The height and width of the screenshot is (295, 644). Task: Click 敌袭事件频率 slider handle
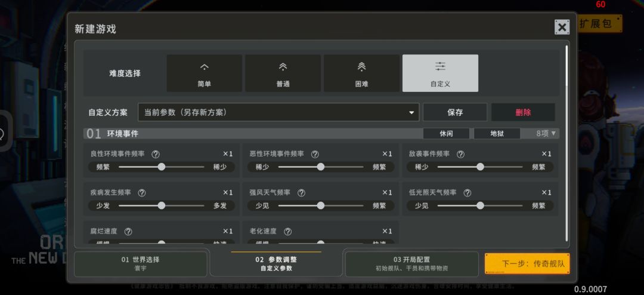(x=480, y=167)
